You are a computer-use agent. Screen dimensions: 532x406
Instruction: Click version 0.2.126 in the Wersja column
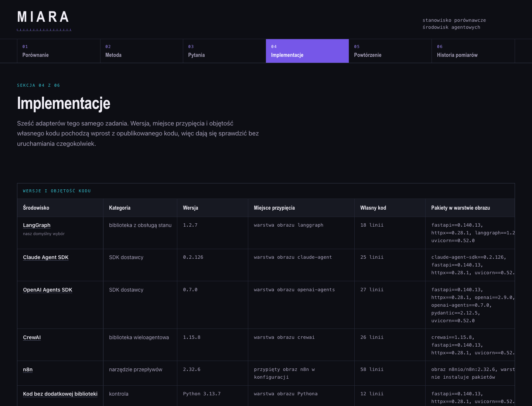pos(193,257)
